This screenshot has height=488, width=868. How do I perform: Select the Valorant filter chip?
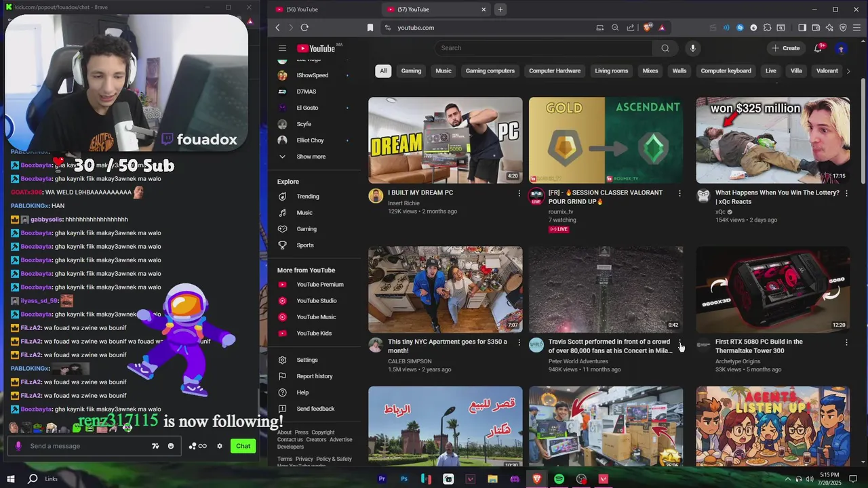click(827, 70)
